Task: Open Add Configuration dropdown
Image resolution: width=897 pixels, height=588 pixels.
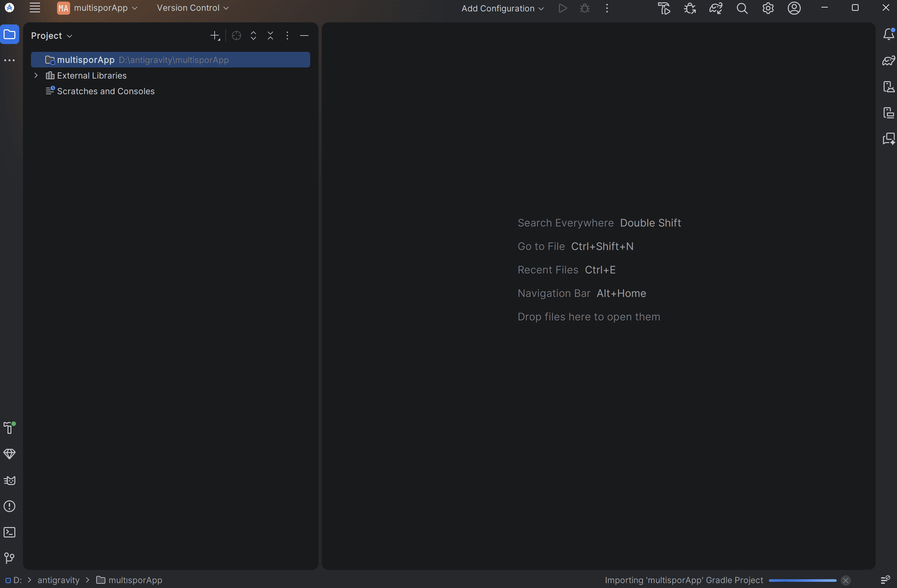Action: [x=502, y=8]
